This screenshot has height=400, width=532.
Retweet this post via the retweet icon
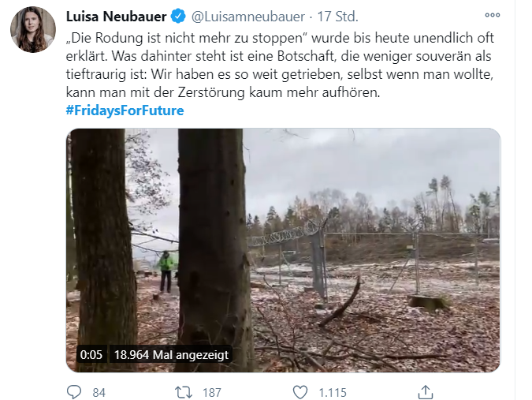(x=184, y=392)
